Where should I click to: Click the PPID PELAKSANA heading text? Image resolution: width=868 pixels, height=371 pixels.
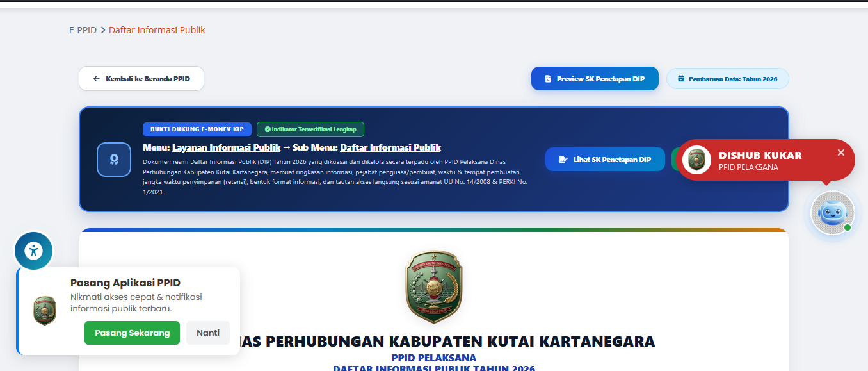coord(434,358)
